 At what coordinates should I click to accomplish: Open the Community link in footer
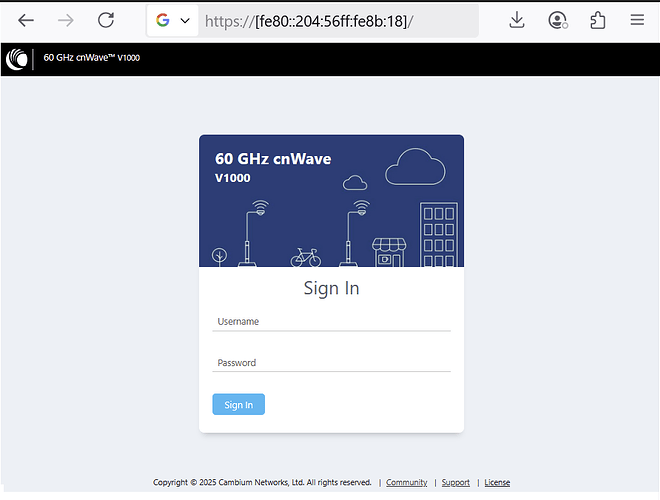[x=407, y=482]
